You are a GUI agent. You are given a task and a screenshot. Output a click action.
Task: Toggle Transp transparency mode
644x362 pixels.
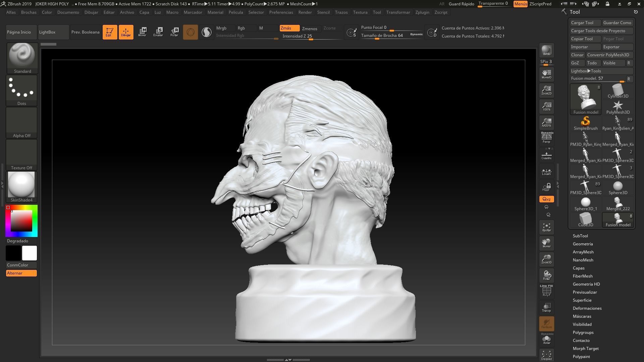[x=546, y=307]
